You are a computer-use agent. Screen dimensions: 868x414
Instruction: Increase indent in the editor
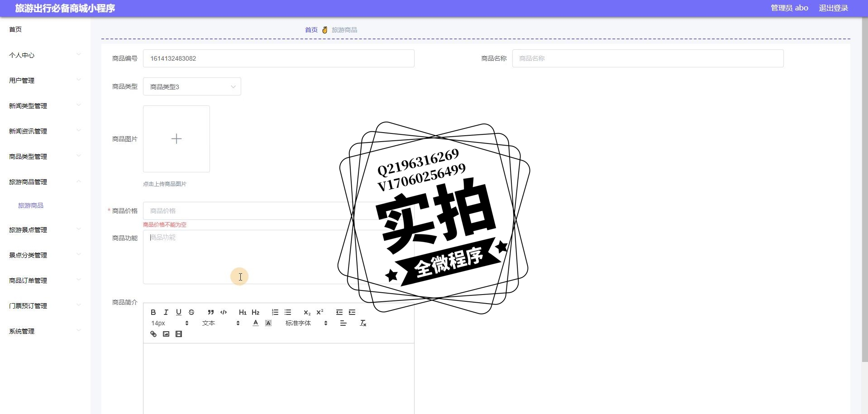click(352, 312)
